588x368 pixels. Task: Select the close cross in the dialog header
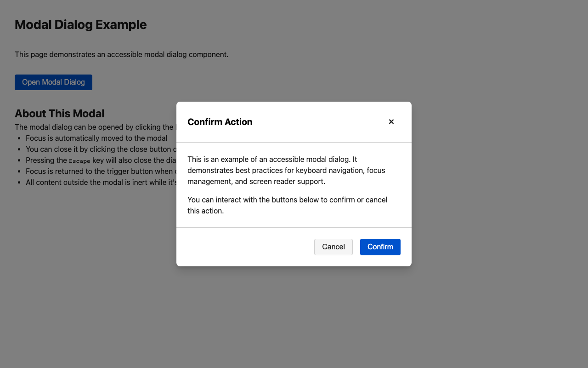[391, 121]
